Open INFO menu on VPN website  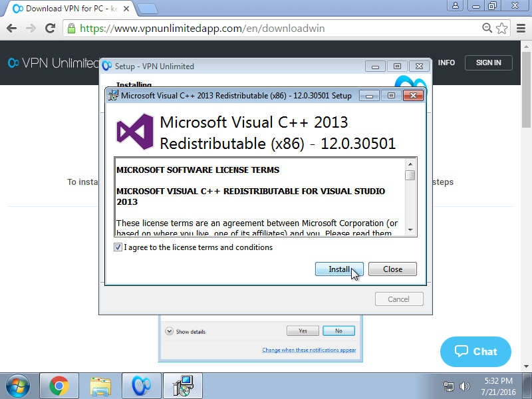tap(446, 63)
